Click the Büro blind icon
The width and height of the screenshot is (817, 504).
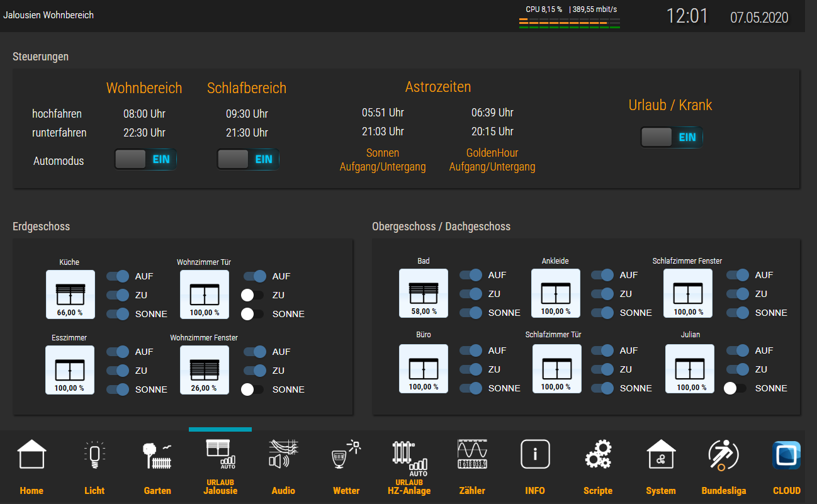pos(424,369)
